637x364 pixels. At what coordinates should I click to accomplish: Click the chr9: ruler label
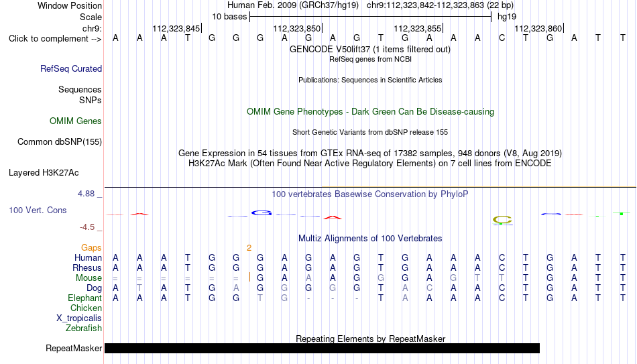[x=92, y=28]
